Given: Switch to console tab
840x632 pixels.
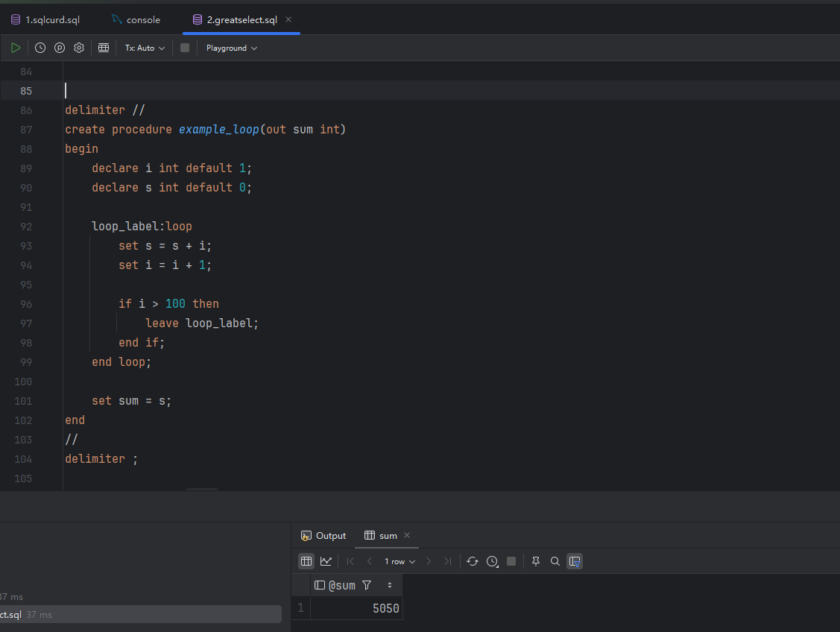Looking at the screenshot, I should tap(136, 20).
